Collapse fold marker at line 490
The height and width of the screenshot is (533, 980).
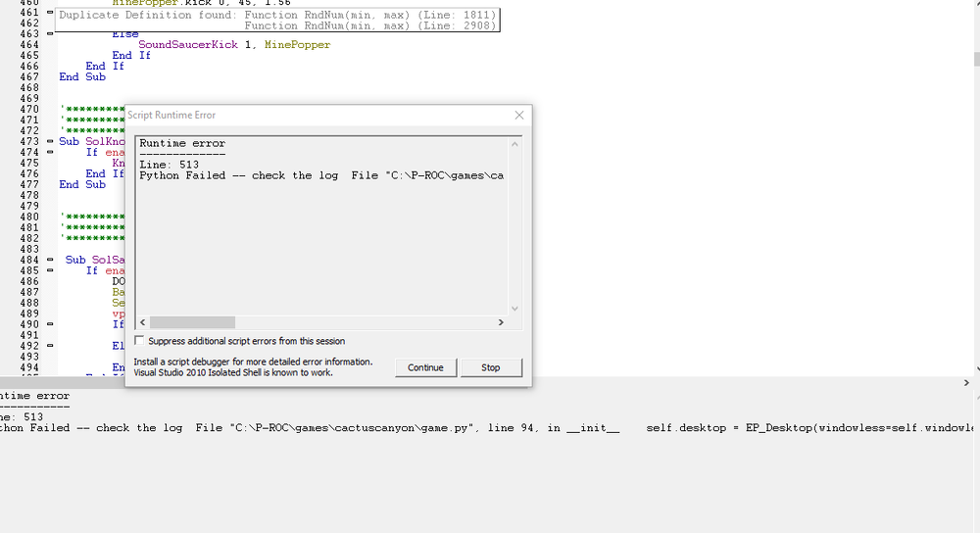(50, 323)
